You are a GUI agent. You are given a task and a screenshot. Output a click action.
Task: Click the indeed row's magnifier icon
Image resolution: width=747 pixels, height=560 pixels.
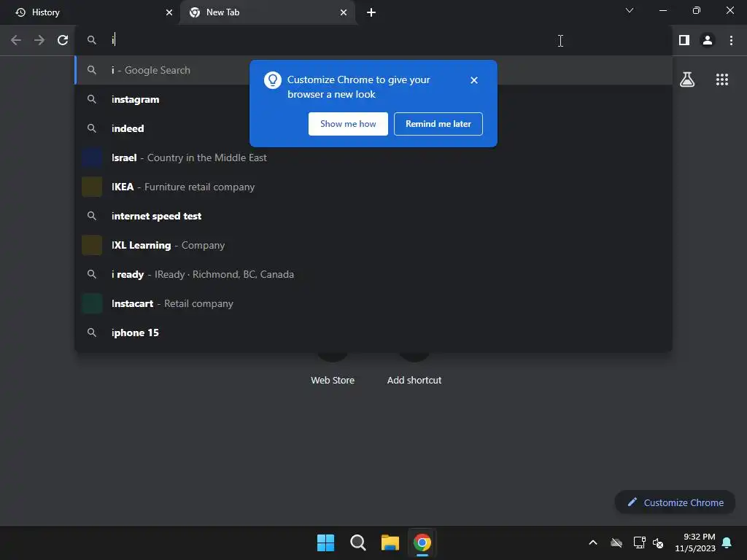[x=92, y=128]
